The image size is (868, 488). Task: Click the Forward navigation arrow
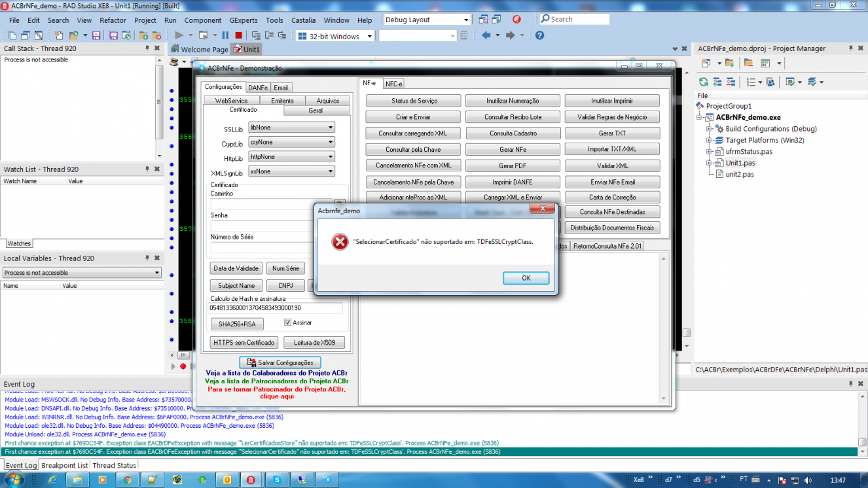point(510,35)
